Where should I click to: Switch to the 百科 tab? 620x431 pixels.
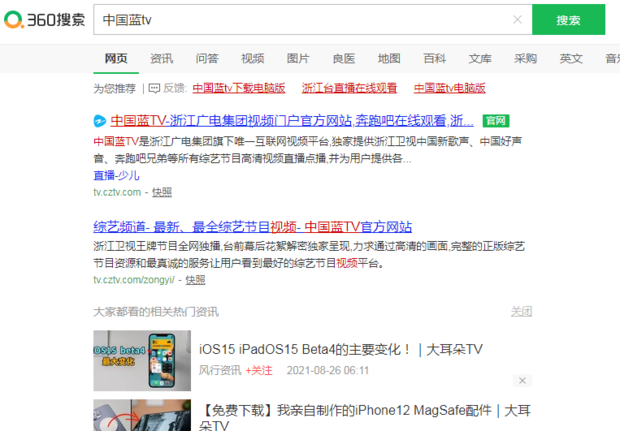(435, 59)
